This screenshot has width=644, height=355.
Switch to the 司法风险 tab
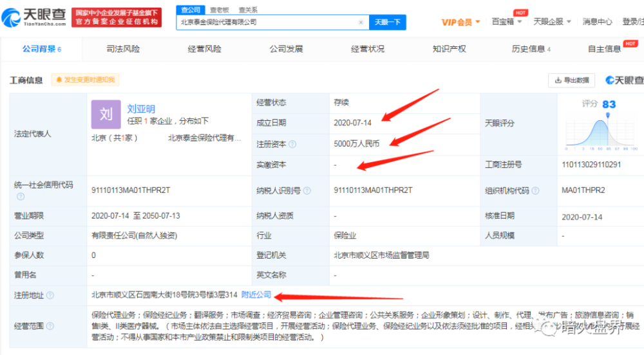[123, 49]
